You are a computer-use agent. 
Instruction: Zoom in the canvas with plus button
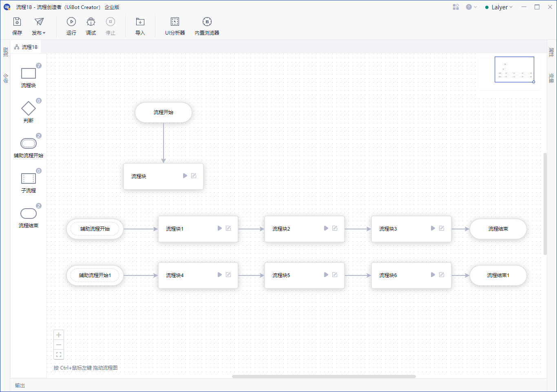59,335
